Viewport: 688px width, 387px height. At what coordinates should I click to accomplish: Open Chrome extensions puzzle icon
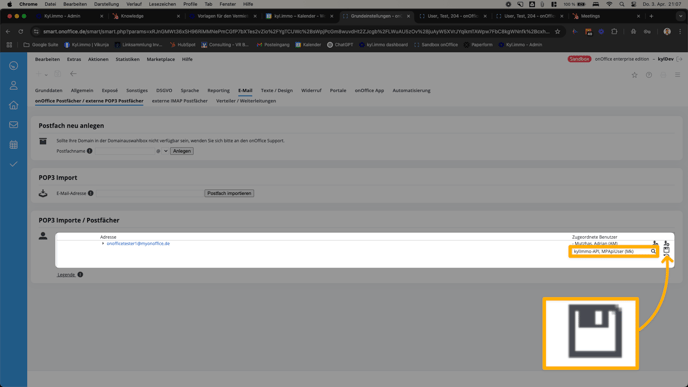tap(614, 32)
